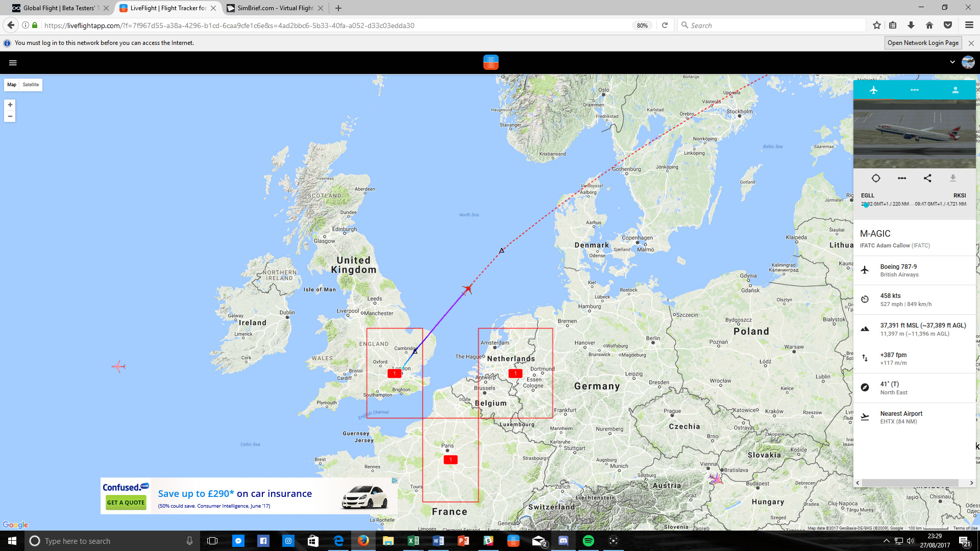Click the crosshair center-on-aircraft icon
The width and height of the screenshot is (980, 551).
(x=876, y=178)
